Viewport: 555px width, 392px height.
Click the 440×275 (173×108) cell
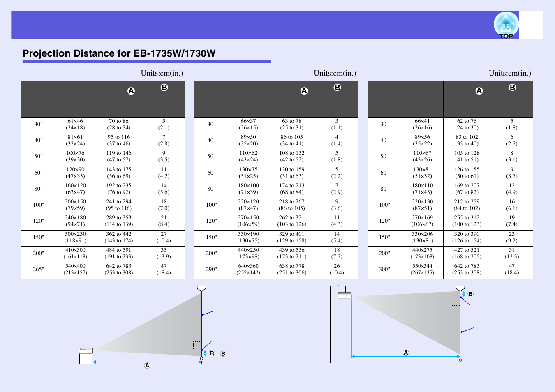point(422,254)
